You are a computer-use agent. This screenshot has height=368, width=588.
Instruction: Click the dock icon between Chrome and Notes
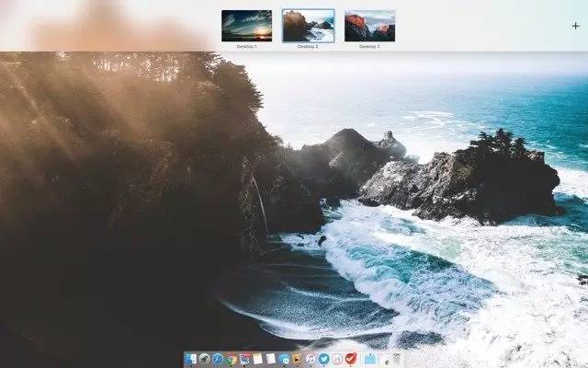[x=244, y=359]
